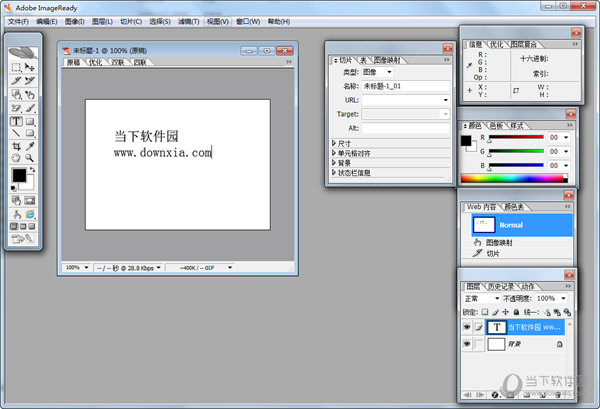Select the Tab Rectangle tool
The image size is (600, 409).
29,133
